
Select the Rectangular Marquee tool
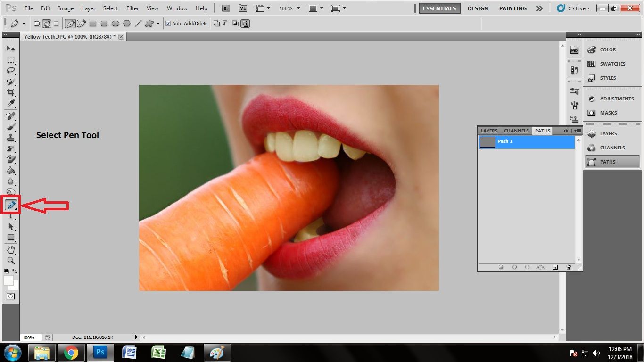pyautogui.click(x=11, y=60)
